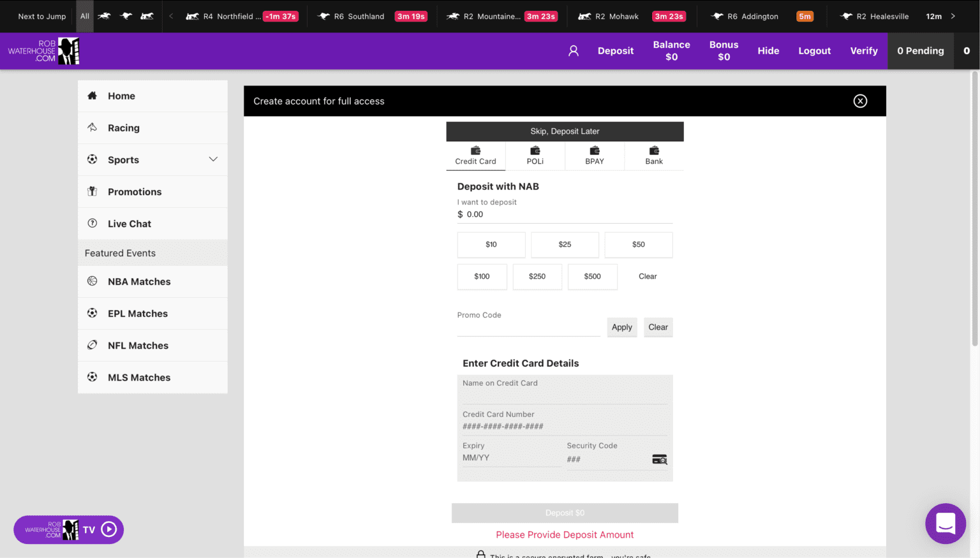The height and width of the screenshot is (558, 980).
Task: Select the POLi deposit tab
Action: (535, 156)
